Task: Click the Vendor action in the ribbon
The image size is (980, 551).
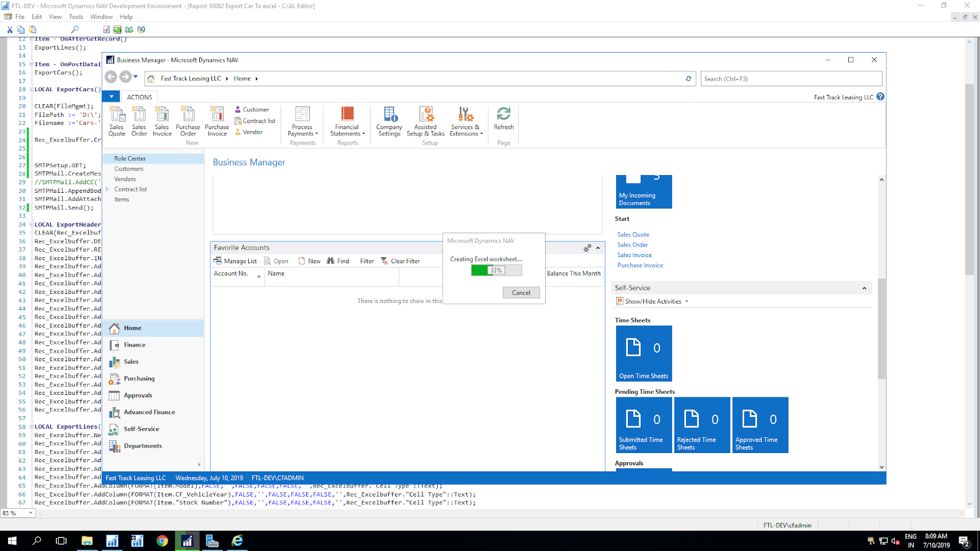Action: tap(249, 132)
